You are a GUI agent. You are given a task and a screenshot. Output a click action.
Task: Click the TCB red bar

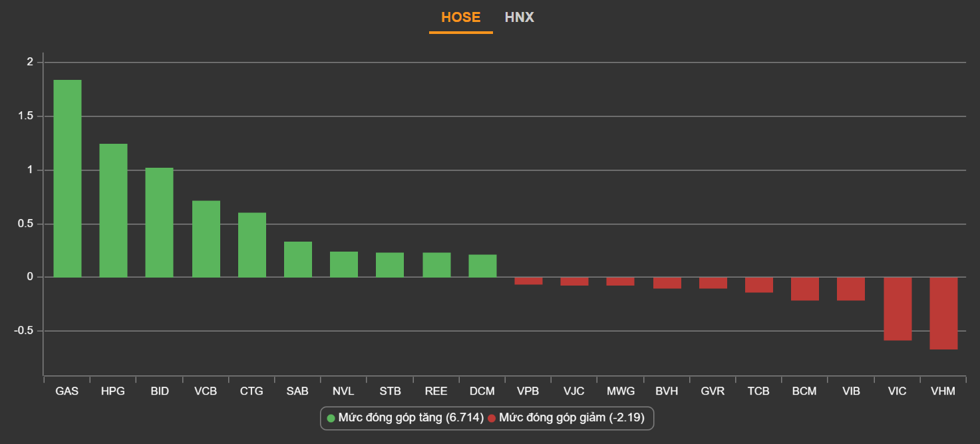(758, 285)
